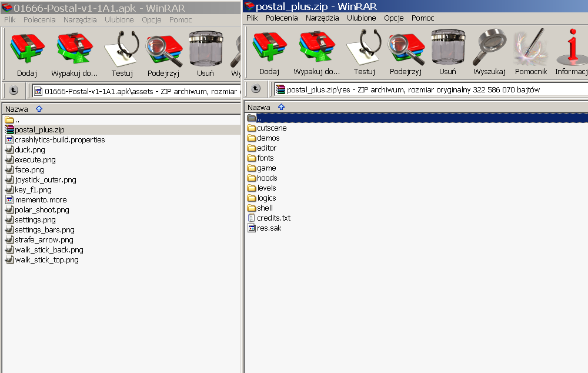588x373 pixels.
Task: Select the credits.txt file
Action: (x=269, y=218)
